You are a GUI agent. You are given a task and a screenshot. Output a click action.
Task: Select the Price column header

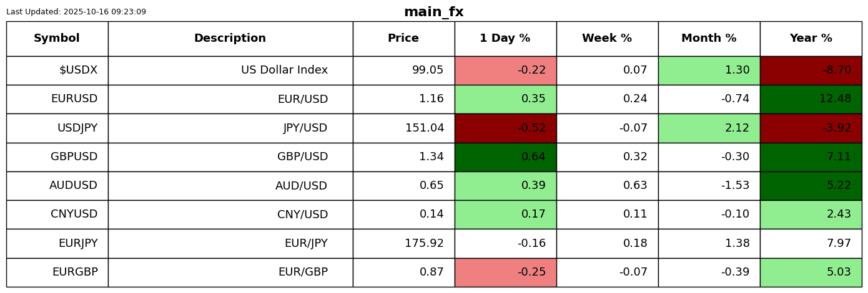pyautogui.click(x=403, y=39)
